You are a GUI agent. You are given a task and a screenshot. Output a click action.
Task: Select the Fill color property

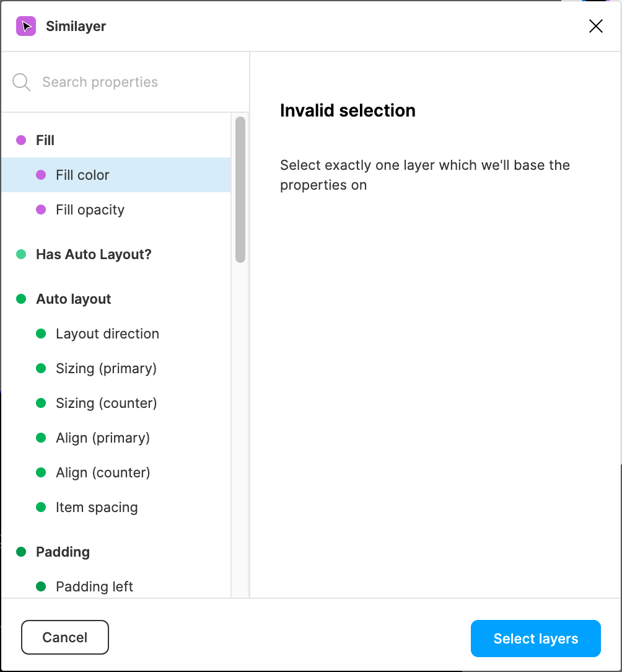pyautogui.click(x=82, y=175)
